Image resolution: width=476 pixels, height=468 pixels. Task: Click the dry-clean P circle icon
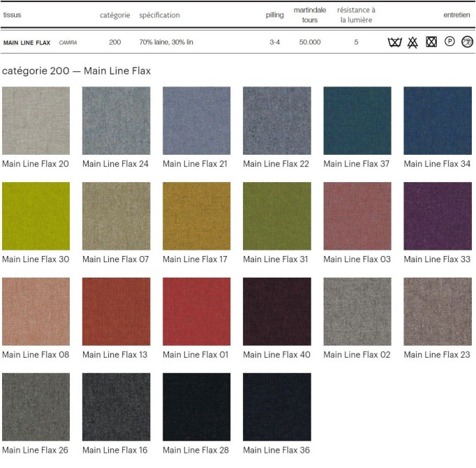point(449,42)
